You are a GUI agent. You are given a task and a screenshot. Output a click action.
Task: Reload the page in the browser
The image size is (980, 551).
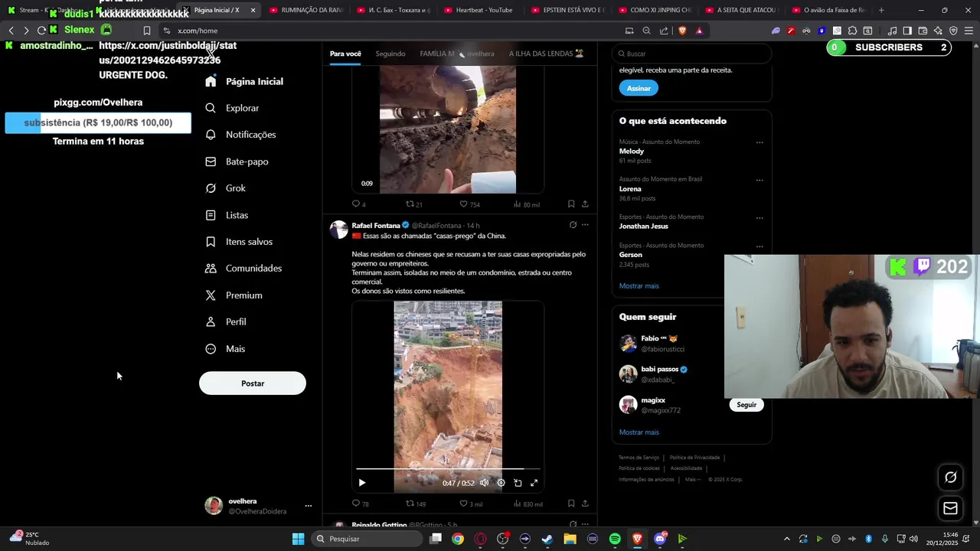coord(41,31)
